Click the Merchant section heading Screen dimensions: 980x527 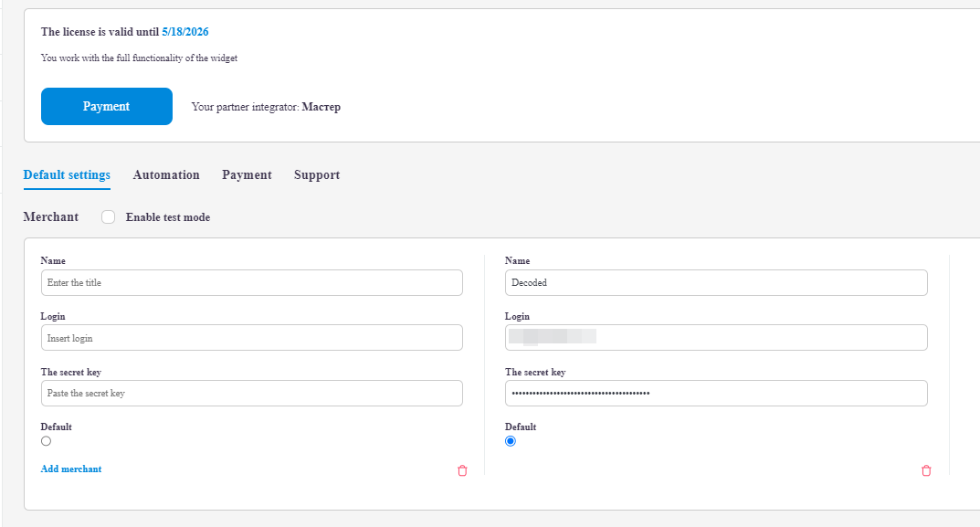51,217
